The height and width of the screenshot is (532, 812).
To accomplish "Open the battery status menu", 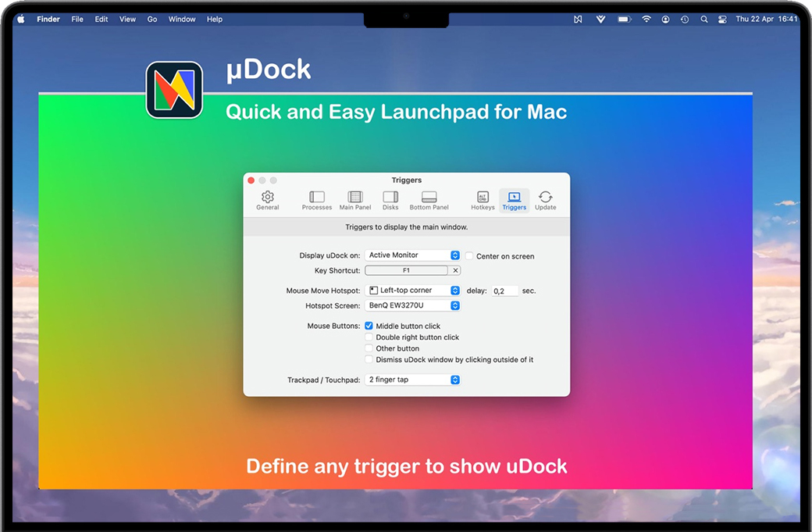I will coord(625,20).
